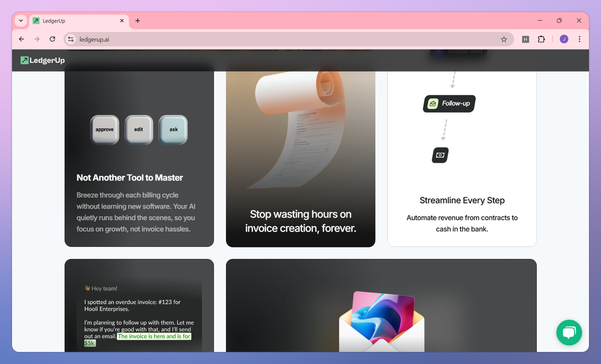The image size is (601, 364).
Task: Open Chrome's three-dot menu
Action: 579,39
